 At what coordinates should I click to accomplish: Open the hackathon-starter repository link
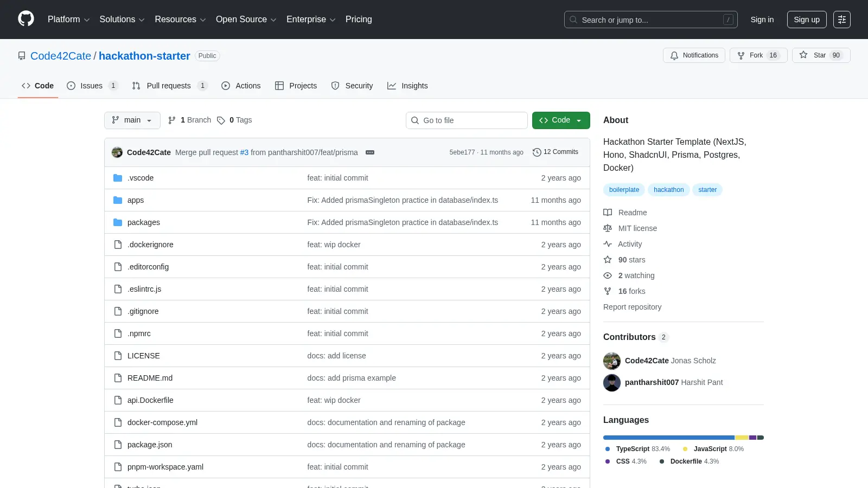click(x=144, y=56)
